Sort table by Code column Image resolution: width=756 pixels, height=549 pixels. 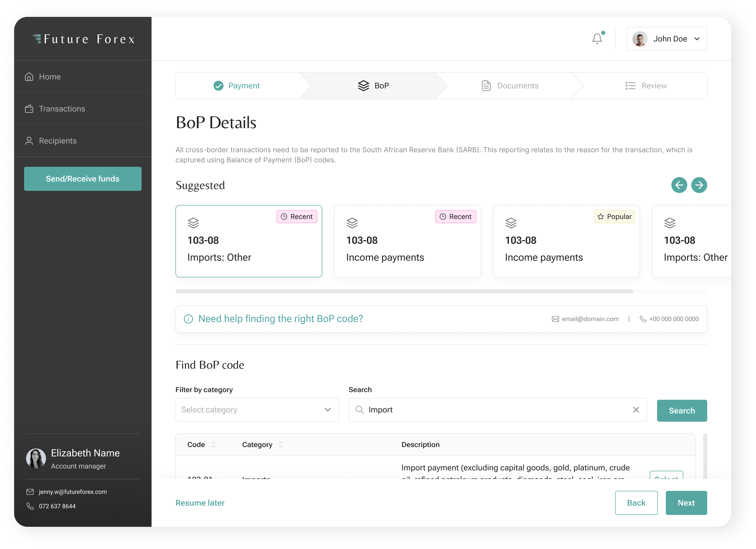(x=213, y=445)
